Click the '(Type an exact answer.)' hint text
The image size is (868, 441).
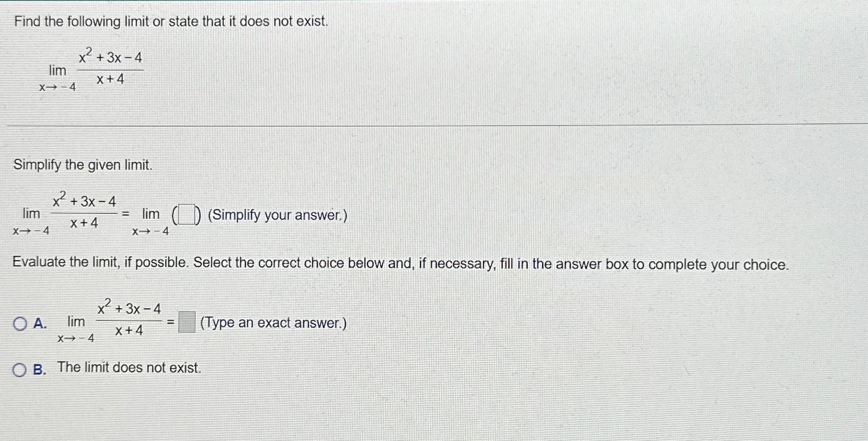[x=273, y=323]
